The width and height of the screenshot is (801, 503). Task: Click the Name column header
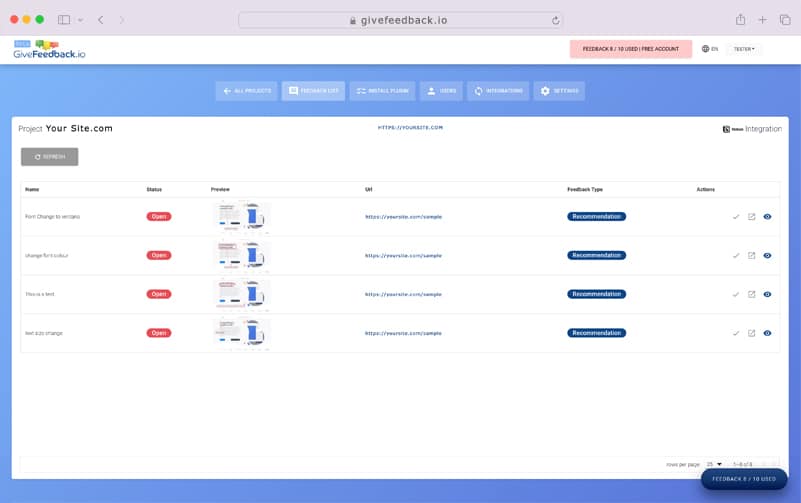click(32, 189)
